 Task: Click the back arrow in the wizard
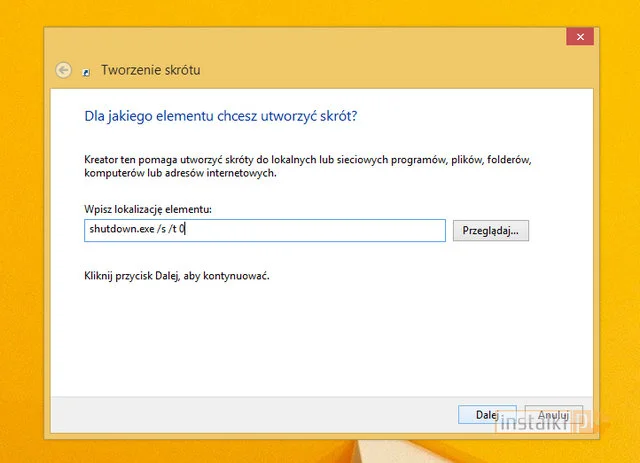(64, 70)
